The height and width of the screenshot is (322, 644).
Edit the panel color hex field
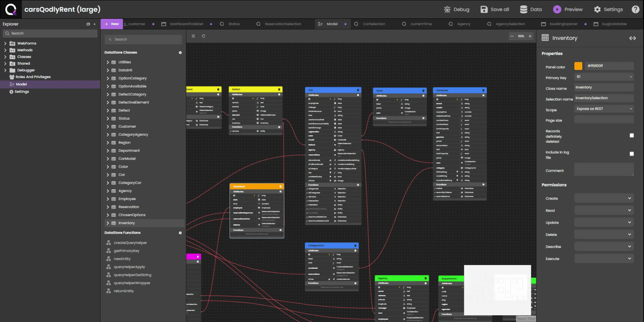609,66
